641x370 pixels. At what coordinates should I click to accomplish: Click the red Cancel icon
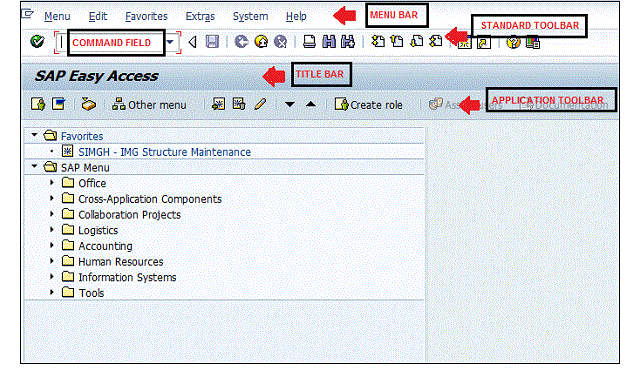tap(280, 42)
